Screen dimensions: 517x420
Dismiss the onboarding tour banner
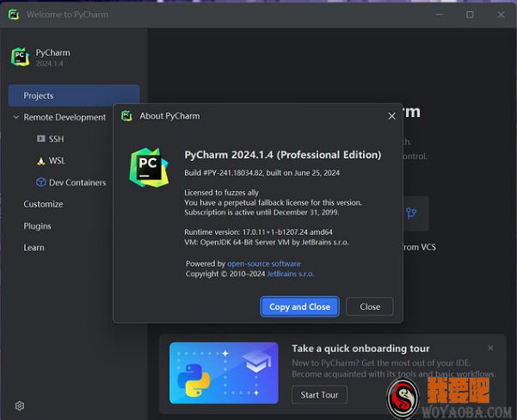[x=491, y=348]
